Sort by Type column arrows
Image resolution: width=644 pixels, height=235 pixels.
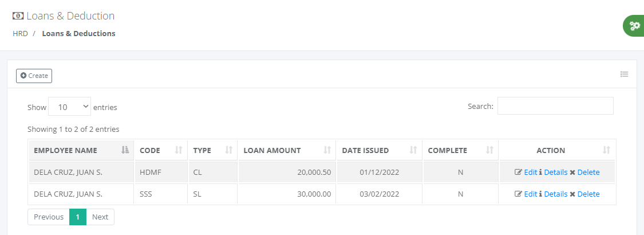229,150
